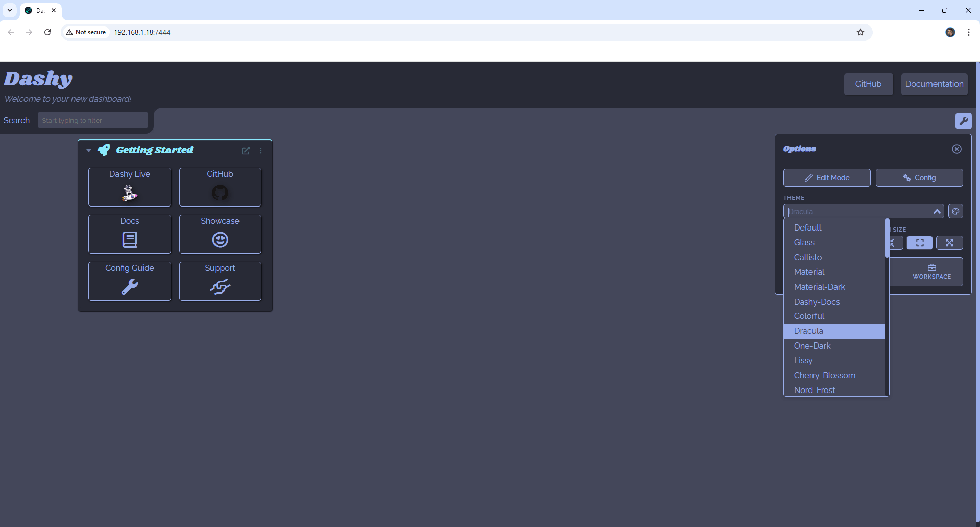
Task: Collapse the Getting Started section
Action: tap(89, 151)
